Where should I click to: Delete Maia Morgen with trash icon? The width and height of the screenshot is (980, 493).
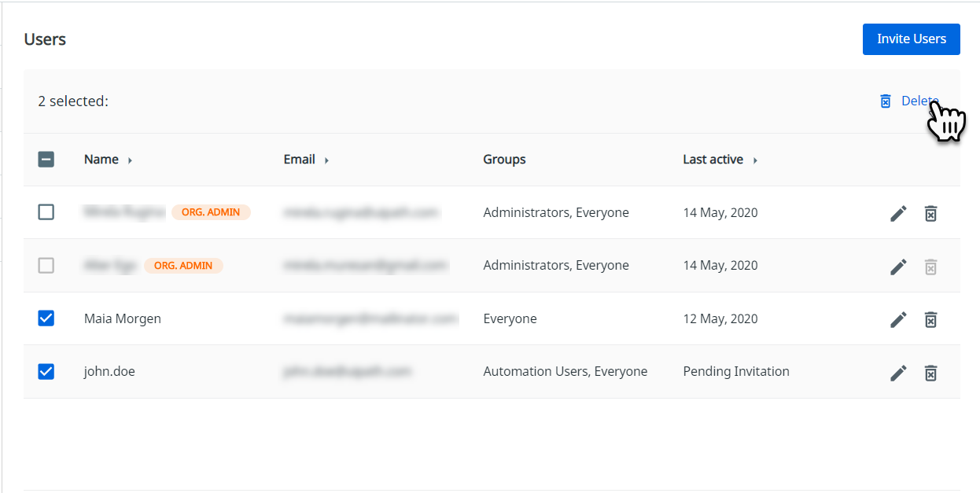[x=930, y=319]
